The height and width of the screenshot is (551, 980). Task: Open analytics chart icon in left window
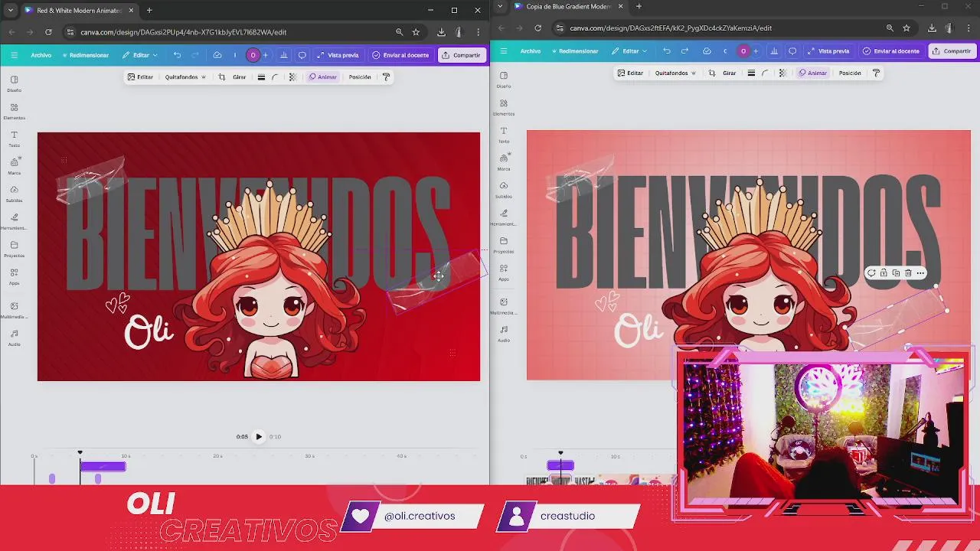point(283,55)
